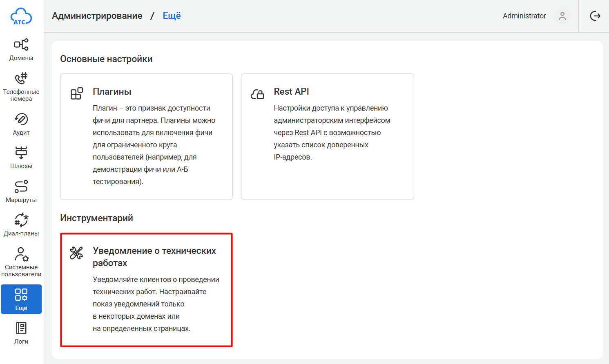The height and width of the screenshot is (364, 609).
Task: Select Шлюзы in the sidebar
Action: pos(21,158)
